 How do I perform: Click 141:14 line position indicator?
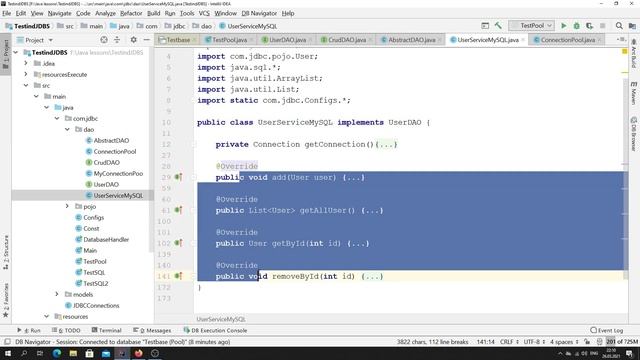point(485,342)
